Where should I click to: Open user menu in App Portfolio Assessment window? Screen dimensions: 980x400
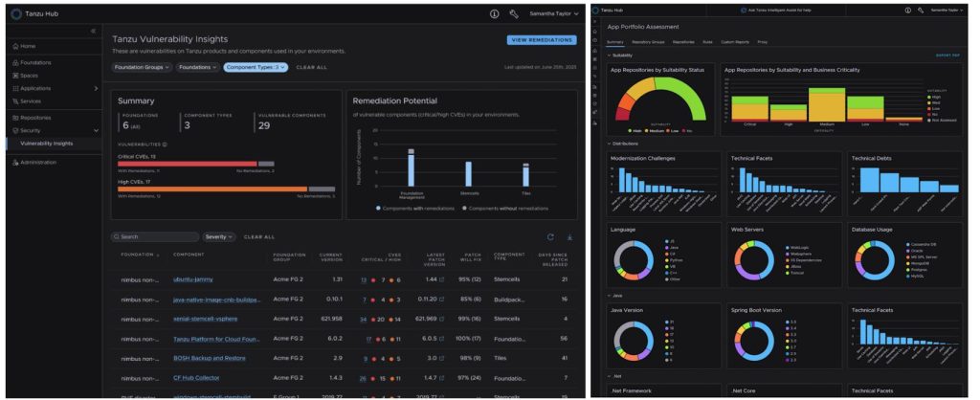(x=947, y=10)
